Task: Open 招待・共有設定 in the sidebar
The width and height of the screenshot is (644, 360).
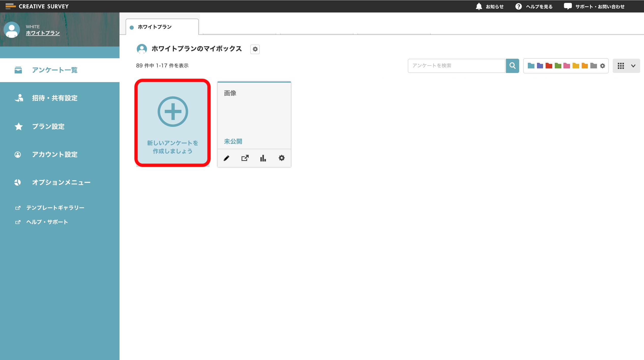Action: 55,98
